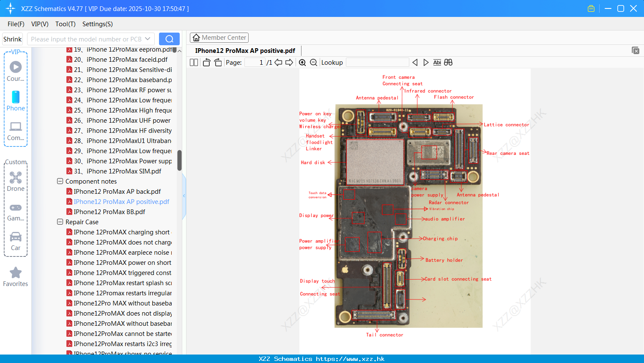Visit the www.xzz.hk link in status bar
644x363 pixels.
350,359
